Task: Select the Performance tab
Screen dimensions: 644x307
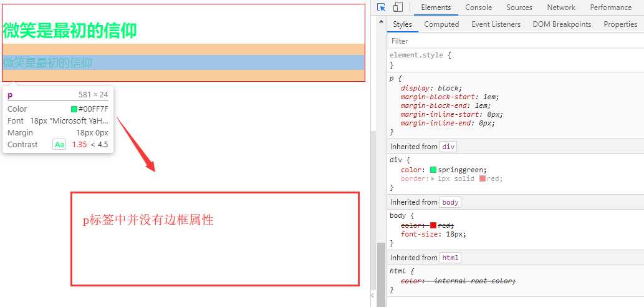Action: [x=610, y=7]
